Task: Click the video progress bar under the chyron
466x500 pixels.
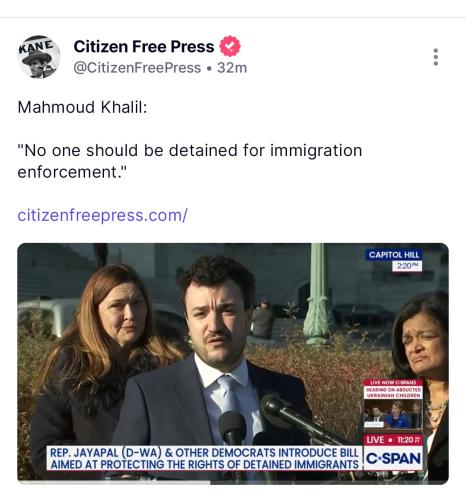Action: coord(233,482)
